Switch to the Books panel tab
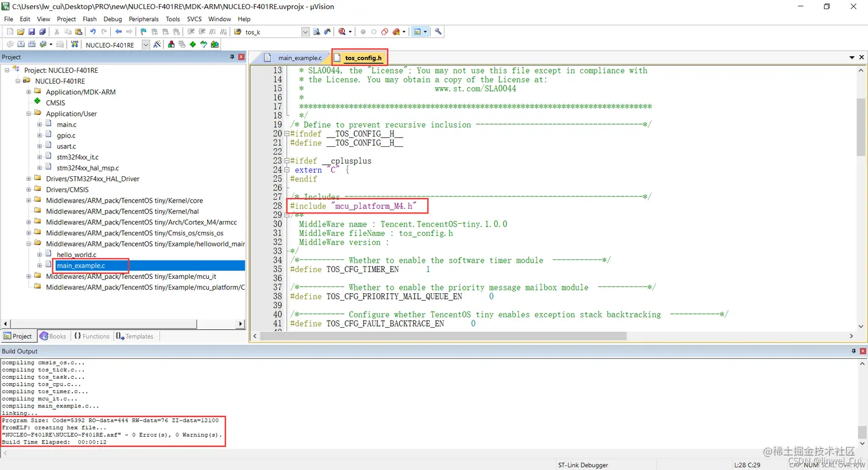Screen dimensions: 868x470 click(x=53, y=336)
